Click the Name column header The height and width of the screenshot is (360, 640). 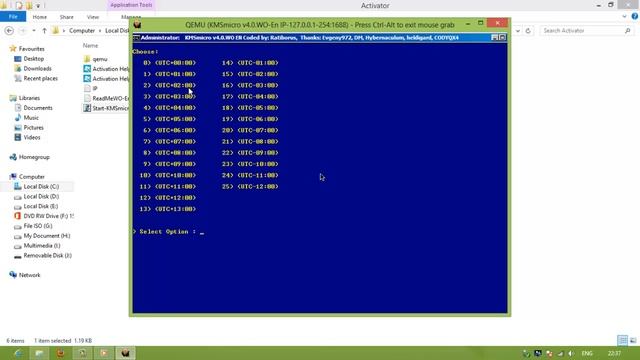[x=90, y=46]
